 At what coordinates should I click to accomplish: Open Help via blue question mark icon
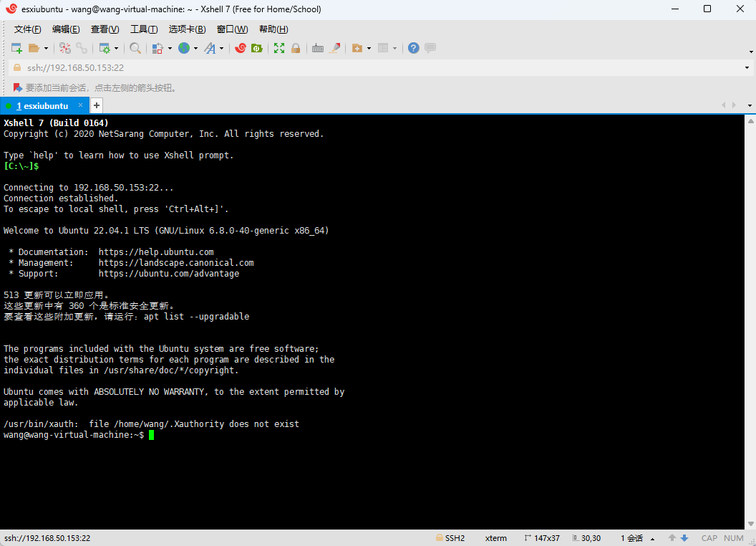pyautogui.click(x=413, y=48)
